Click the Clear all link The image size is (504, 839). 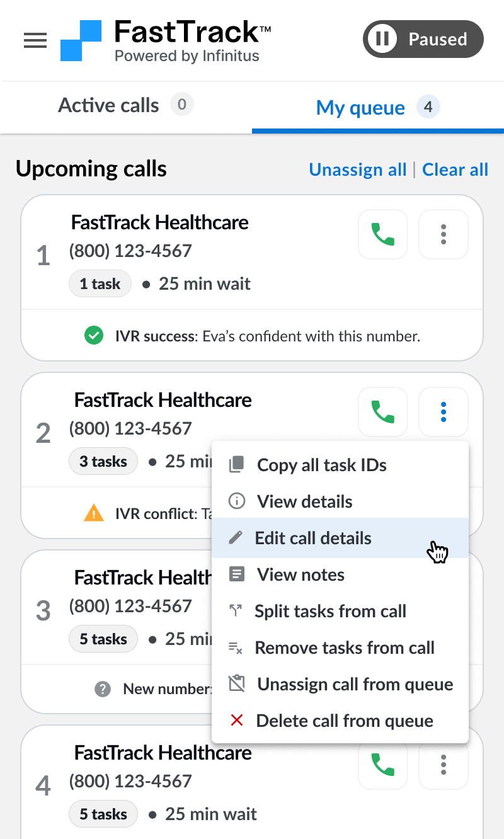coord(455,169)
